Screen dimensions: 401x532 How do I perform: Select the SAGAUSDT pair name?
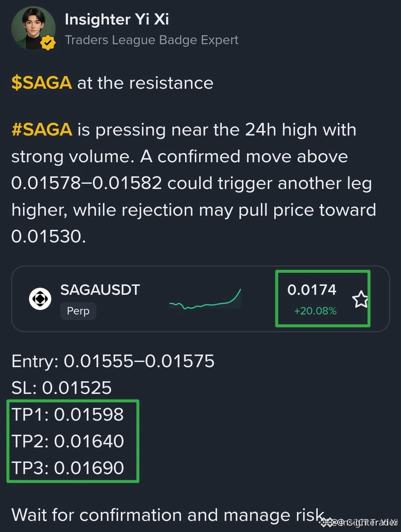click(100, 290)
